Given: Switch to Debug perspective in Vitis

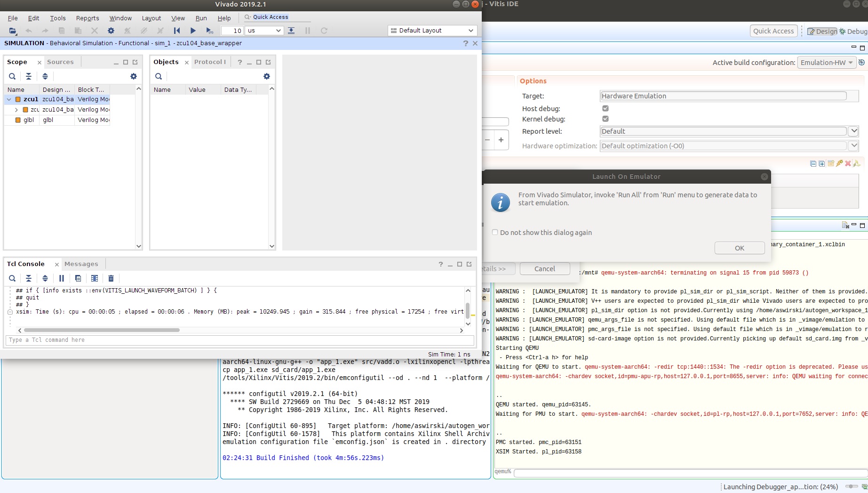Looking at the screenshot, I should [853, 32].
